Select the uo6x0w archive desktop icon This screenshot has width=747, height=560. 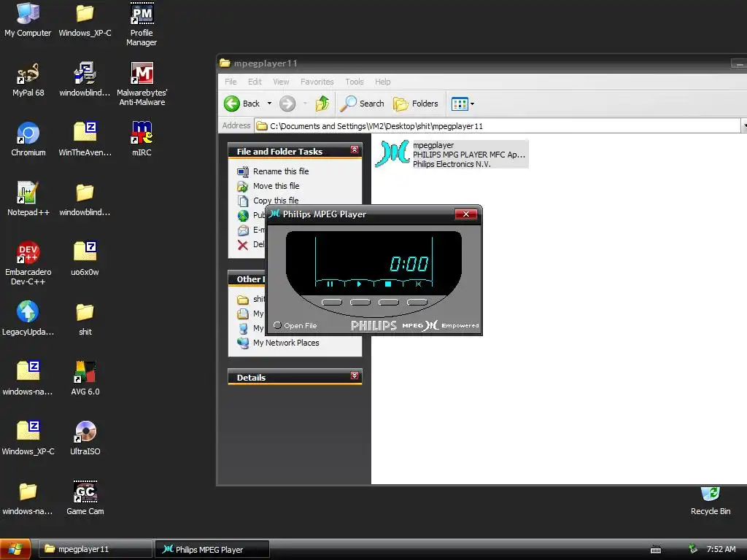(x=85, y=259)
